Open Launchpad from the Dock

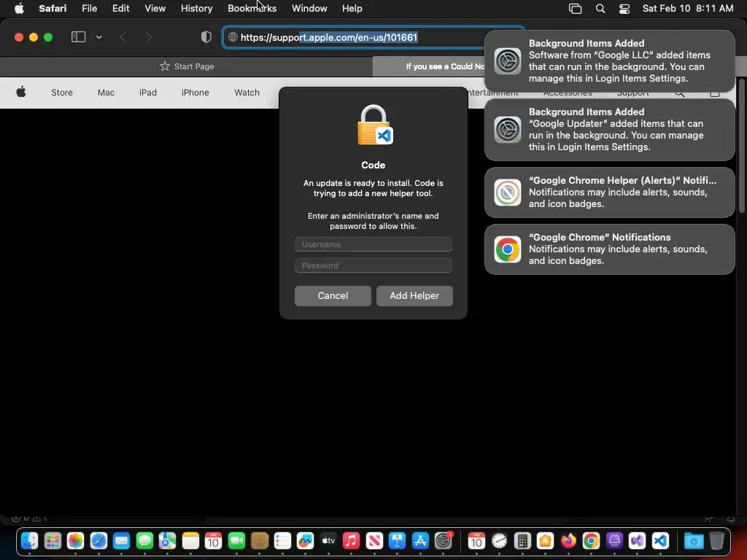pyautogui.click(x=53, y=541)
